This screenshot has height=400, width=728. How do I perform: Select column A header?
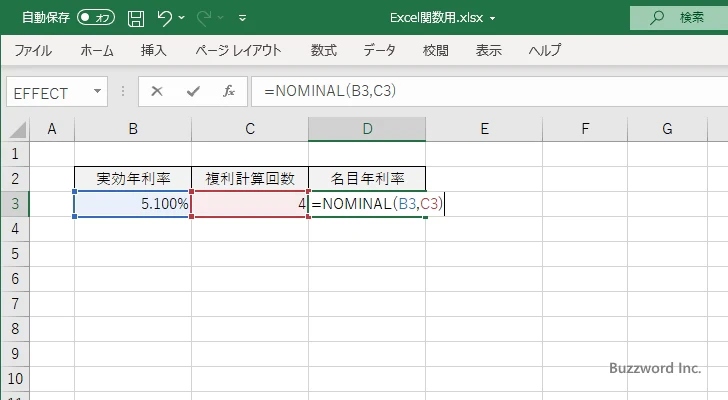click(52, 129)
